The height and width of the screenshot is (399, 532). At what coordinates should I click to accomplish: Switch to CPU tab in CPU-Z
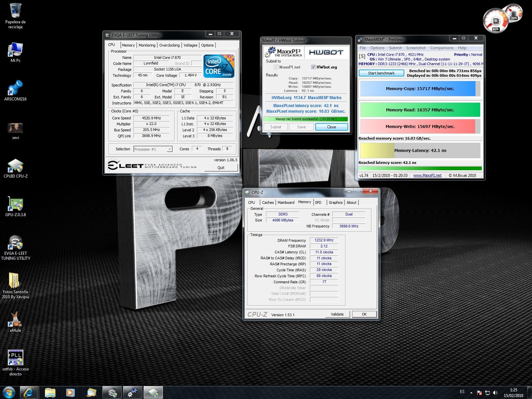coord(252,202)
